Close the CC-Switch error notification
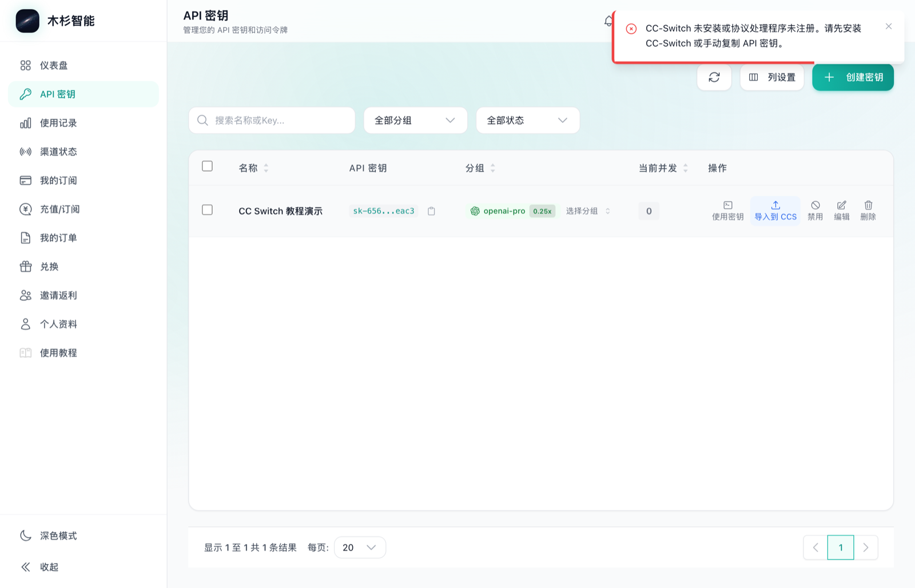Image resolution: width=915 pixels, height=588 pixels. tap(889, 26)
